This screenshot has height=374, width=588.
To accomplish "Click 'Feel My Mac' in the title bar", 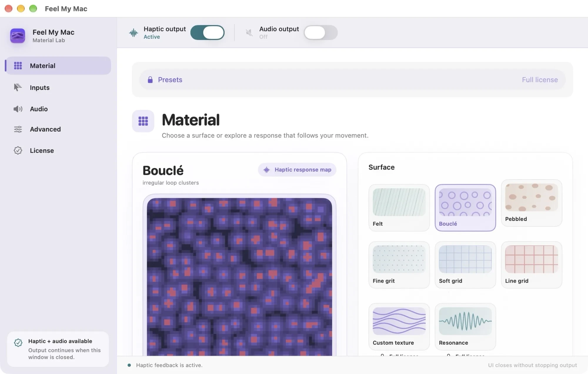I will (x=66, y=9).
